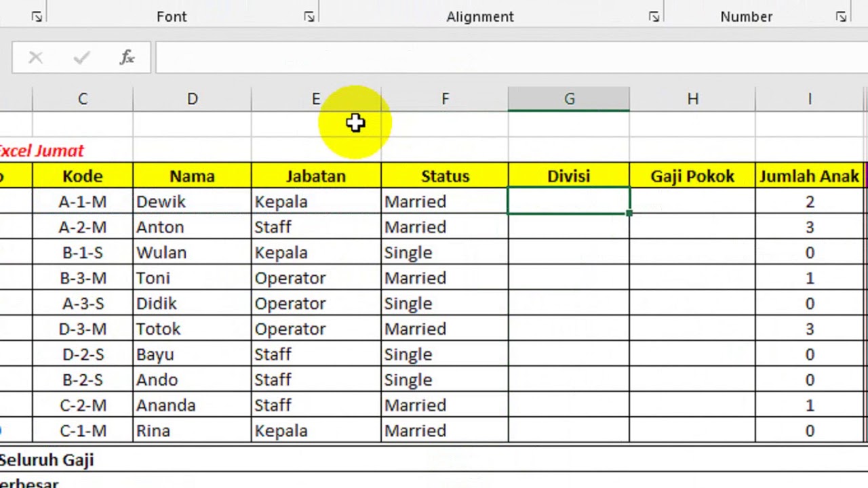Select the cell with code B-3-M

point(83,278)
